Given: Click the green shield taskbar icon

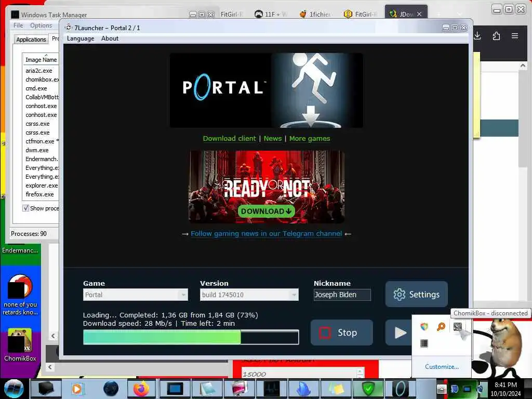Looking at the screenshot, I should [x=368, y=389].
